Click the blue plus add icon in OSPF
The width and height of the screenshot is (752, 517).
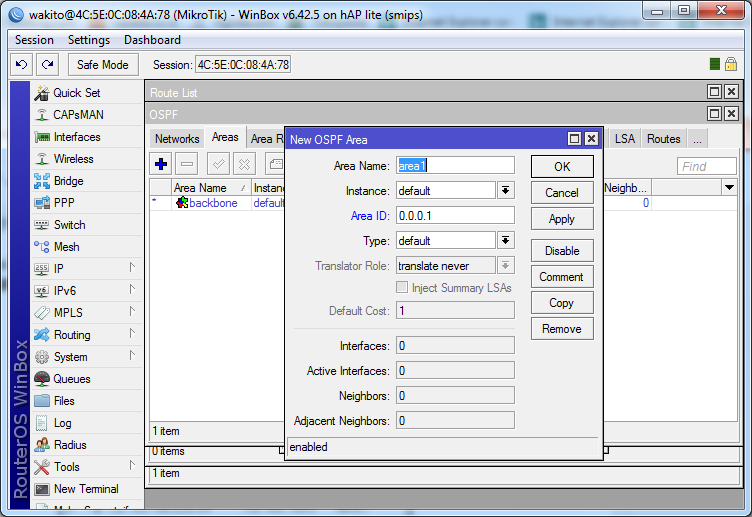(161, 164)
